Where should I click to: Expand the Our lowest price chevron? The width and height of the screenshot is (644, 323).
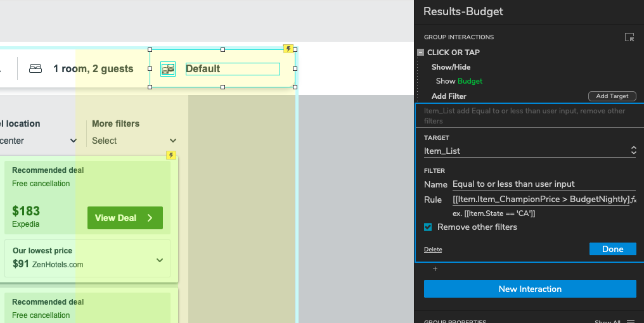pos(159,260)
